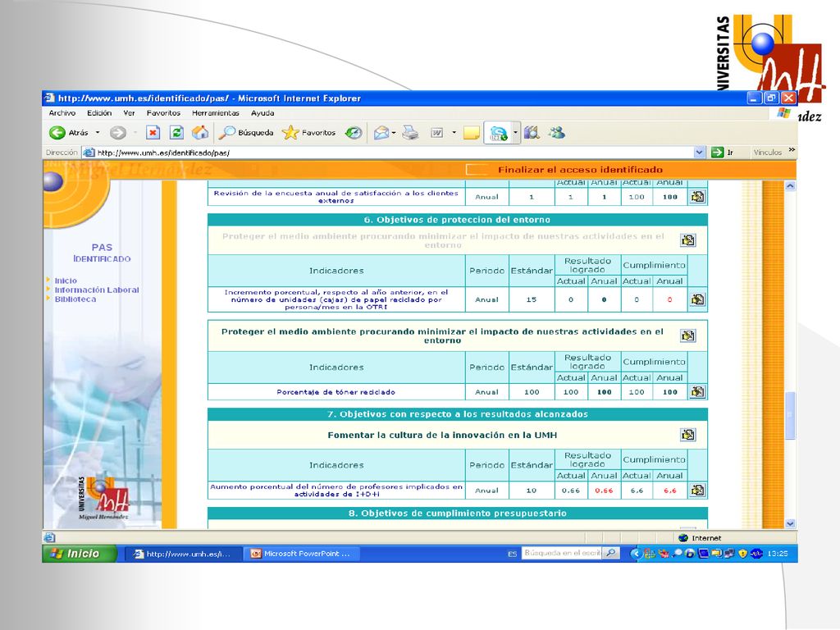
Task: Click 'Porcentaje de tóner reciclado' indicator text
Action: [336, 392]
